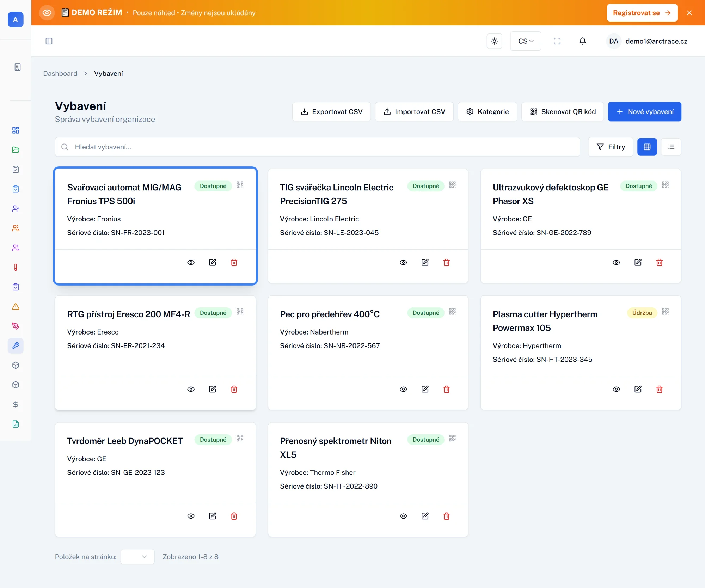Click Exportovat CSV button
This screenshot has height=588, width=705.
[331, 112]
